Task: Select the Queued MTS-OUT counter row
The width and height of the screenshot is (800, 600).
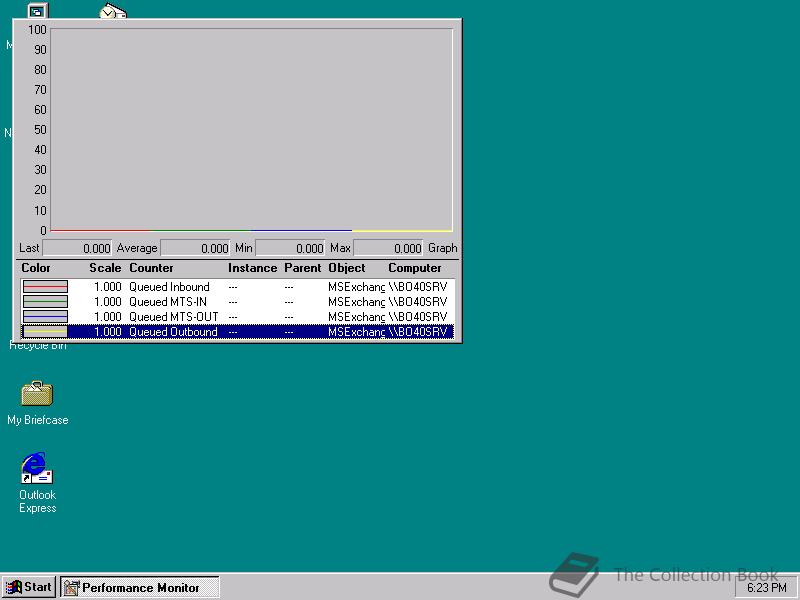Action: (237, 316)
